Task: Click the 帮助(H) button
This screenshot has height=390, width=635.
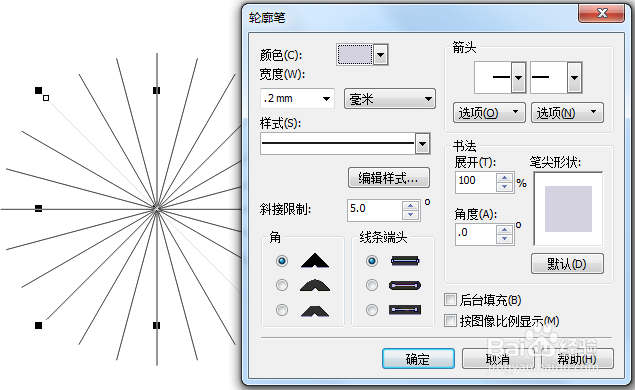Action: pos(577,359)
